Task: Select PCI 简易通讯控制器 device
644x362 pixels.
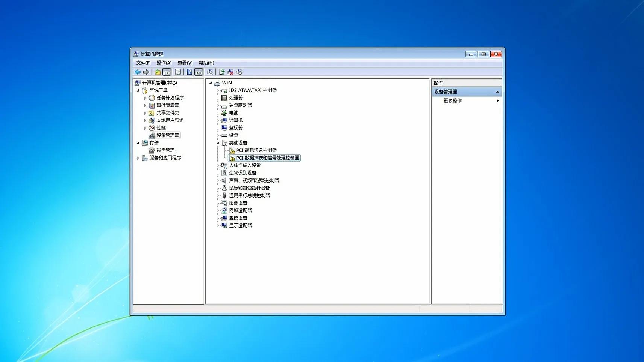Action: click(x=256, y=150)
